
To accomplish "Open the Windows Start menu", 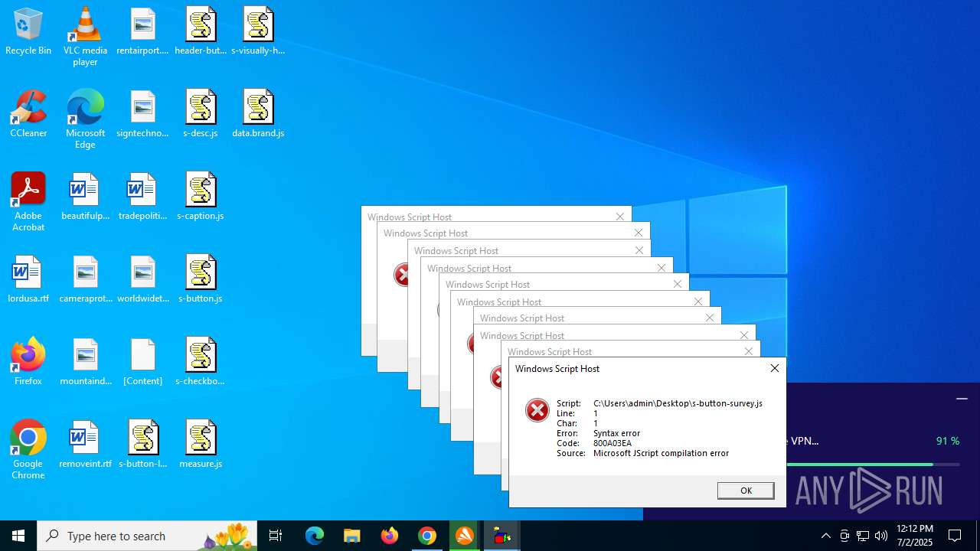I will pyautogui.click(x=18, y=536).
